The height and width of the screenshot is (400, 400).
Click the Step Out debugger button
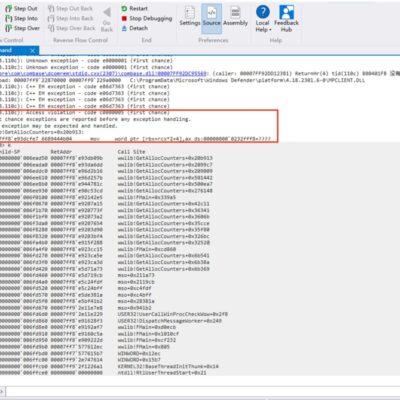click(x=21, y=8)
